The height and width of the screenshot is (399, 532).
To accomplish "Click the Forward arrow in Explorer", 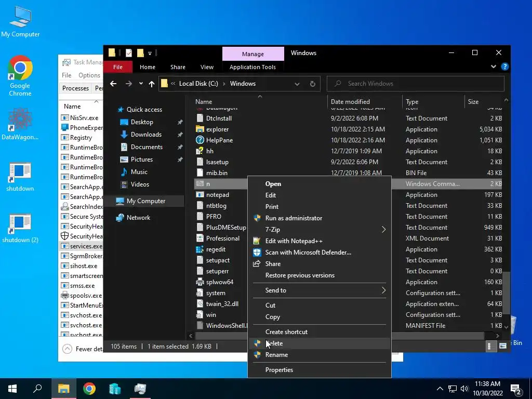I will [x=129, y=84].
